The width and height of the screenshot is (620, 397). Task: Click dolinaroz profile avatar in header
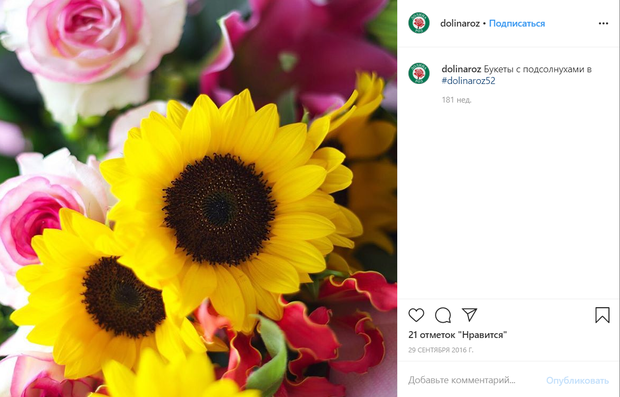[x=419, y=23]
